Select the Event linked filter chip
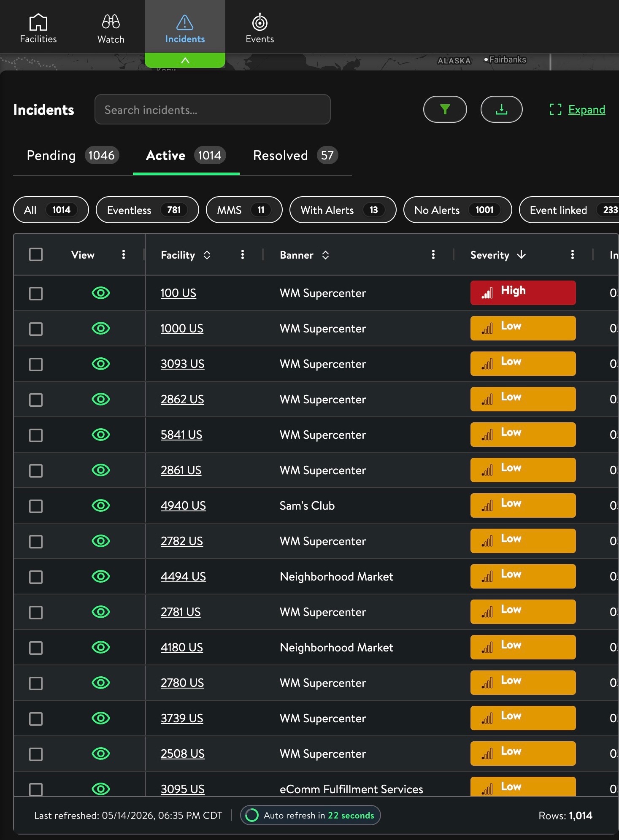This screenshot has width=619, height=840. point(569,210)
